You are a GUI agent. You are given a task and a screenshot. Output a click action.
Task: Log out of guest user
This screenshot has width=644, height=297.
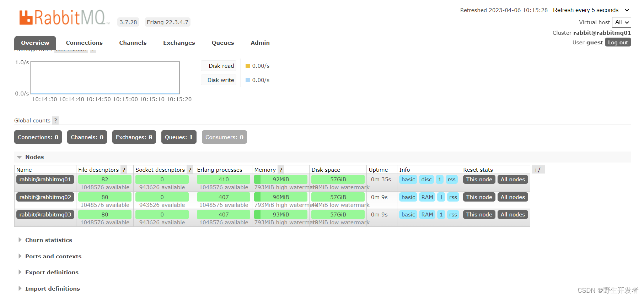click(x=618, y=43)
